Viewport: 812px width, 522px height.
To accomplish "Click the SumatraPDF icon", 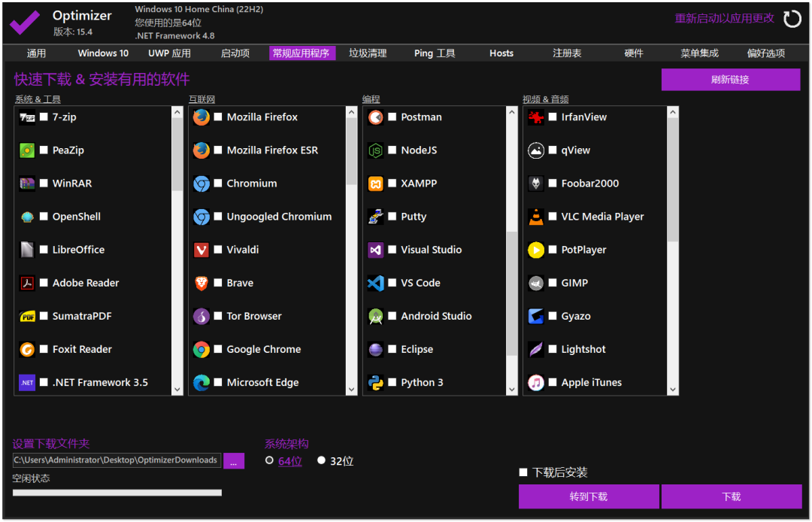I will click(x=27, y=317).
